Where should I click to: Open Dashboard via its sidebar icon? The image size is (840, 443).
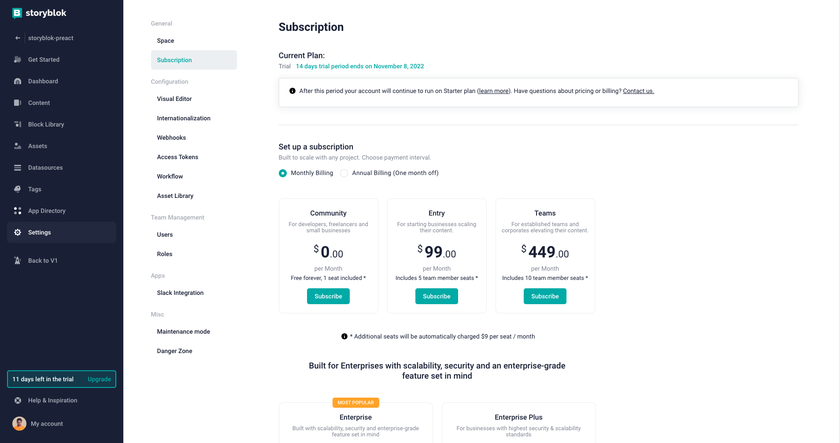point(18,81)
